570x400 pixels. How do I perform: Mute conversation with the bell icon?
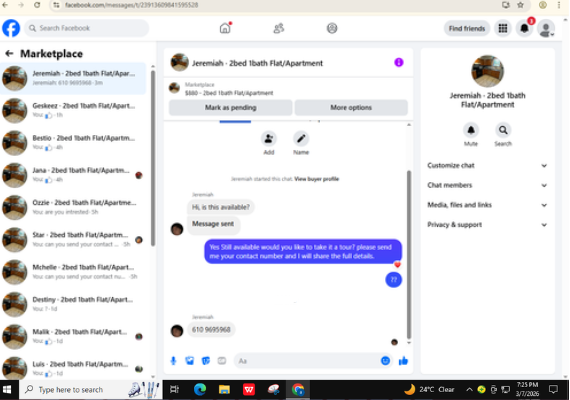tap(471, 130)
